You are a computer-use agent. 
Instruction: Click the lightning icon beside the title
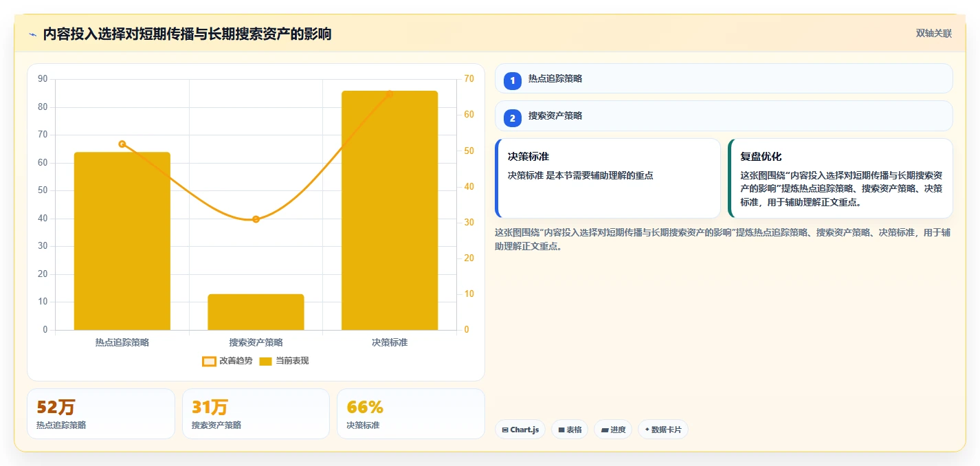32,34
